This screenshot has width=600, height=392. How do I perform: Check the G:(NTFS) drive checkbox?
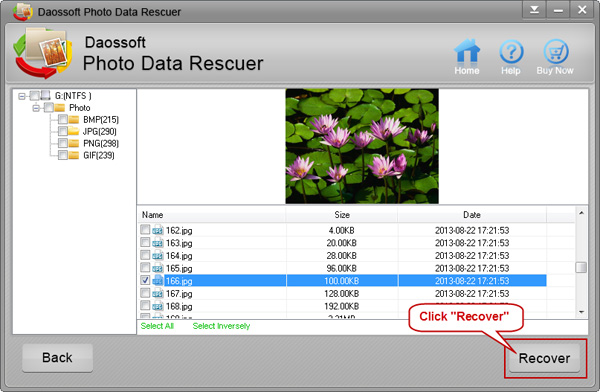point(34,95)
